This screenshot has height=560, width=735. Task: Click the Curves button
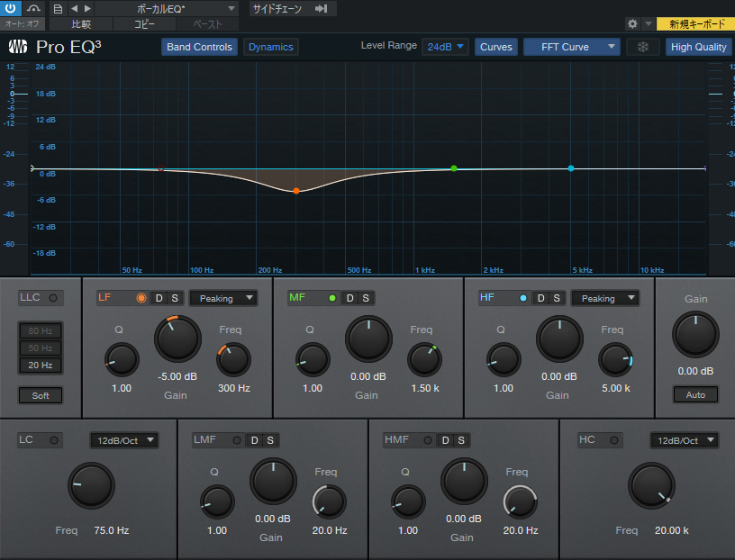(x=496, y=47)
